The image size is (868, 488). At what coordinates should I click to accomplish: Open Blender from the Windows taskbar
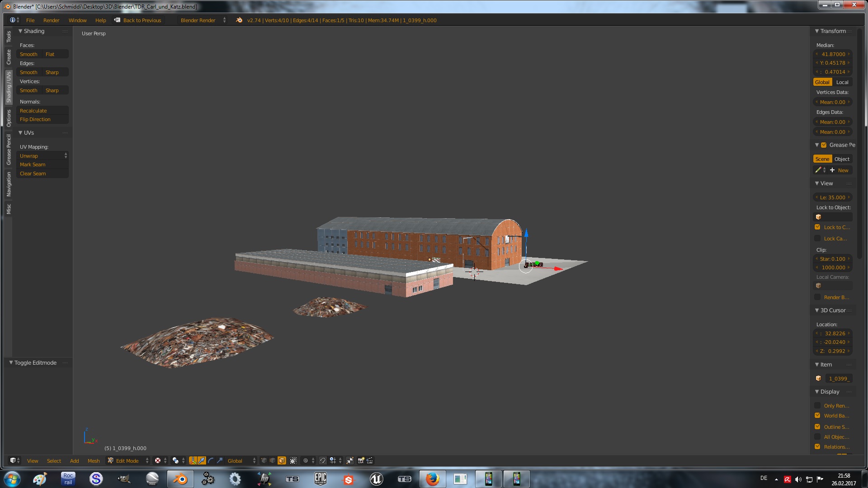[180, 479]
